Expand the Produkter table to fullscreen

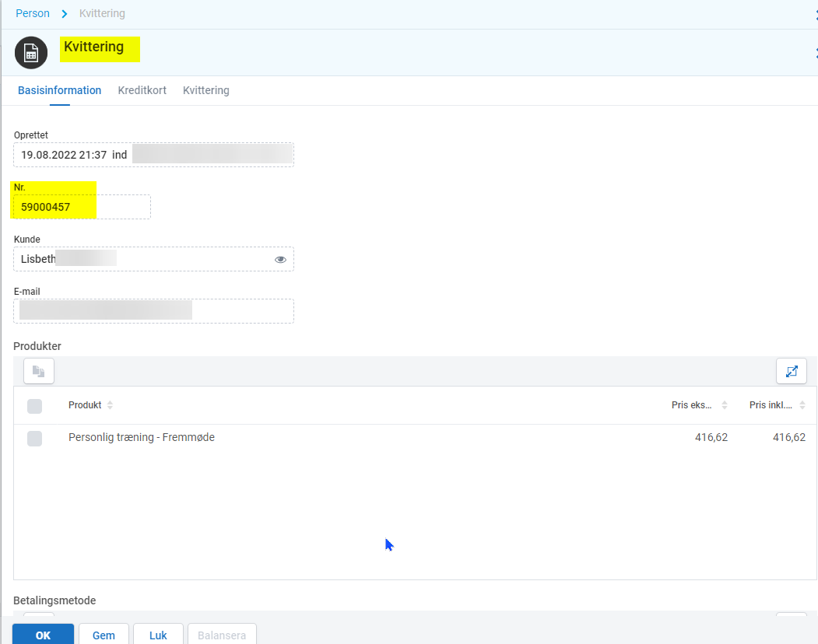[792, 371]
